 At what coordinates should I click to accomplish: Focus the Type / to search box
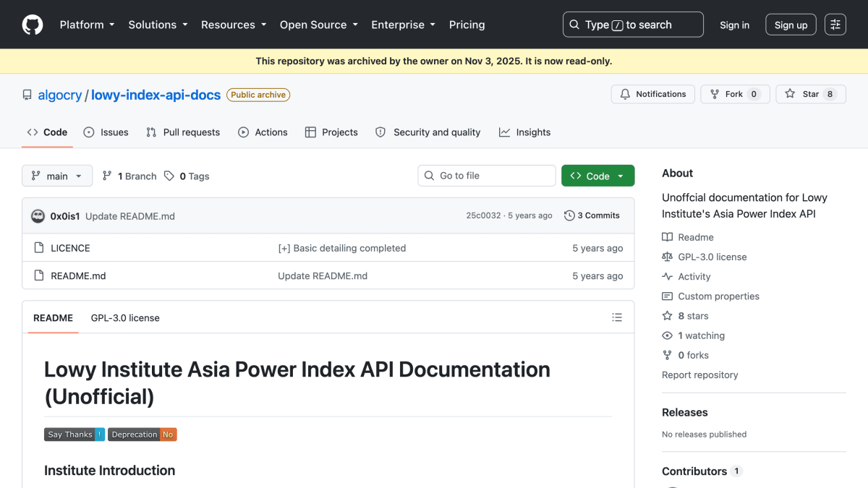[633, 25]
